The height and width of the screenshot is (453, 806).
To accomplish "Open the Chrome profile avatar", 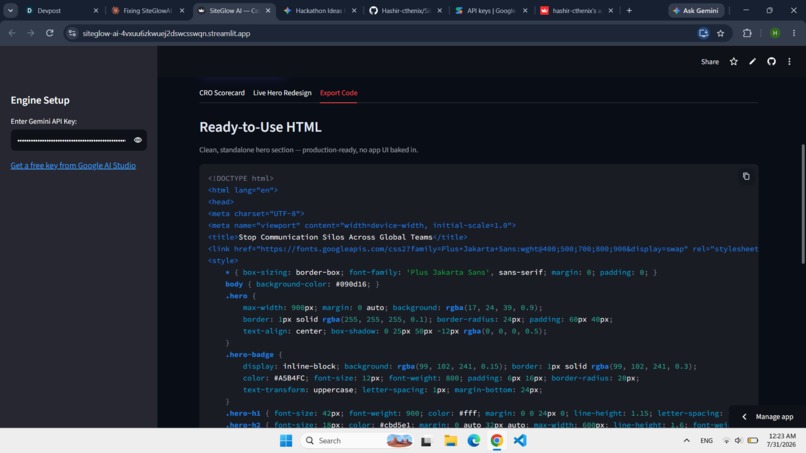I will 775,33.
